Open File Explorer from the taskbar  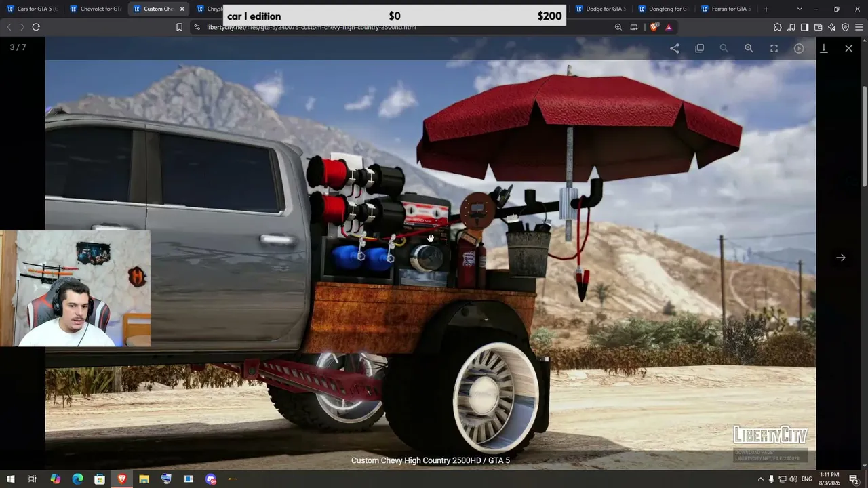144,479
